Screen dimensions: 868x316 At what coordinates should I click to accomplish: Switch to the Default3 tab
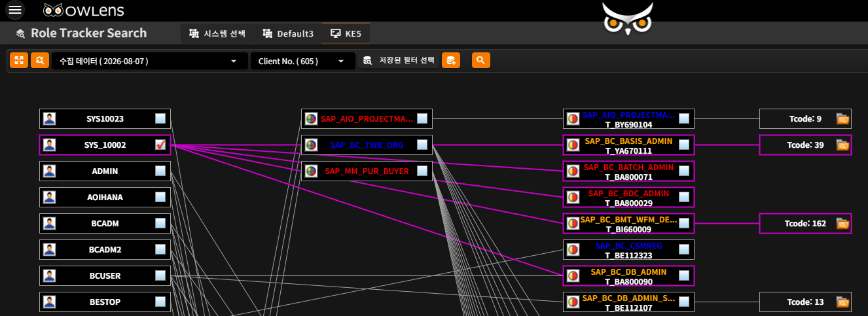[x=288, y=33]
